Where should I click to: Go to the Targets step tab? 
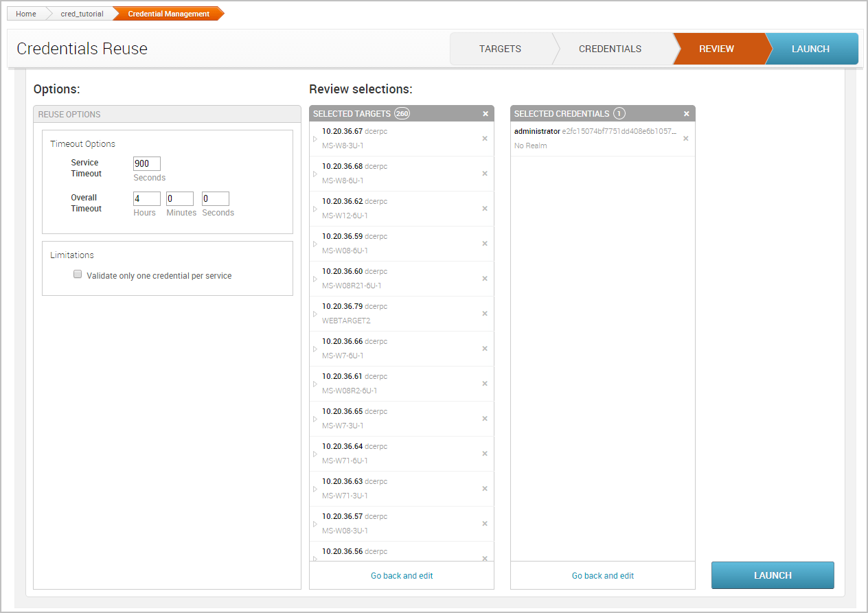500,49
